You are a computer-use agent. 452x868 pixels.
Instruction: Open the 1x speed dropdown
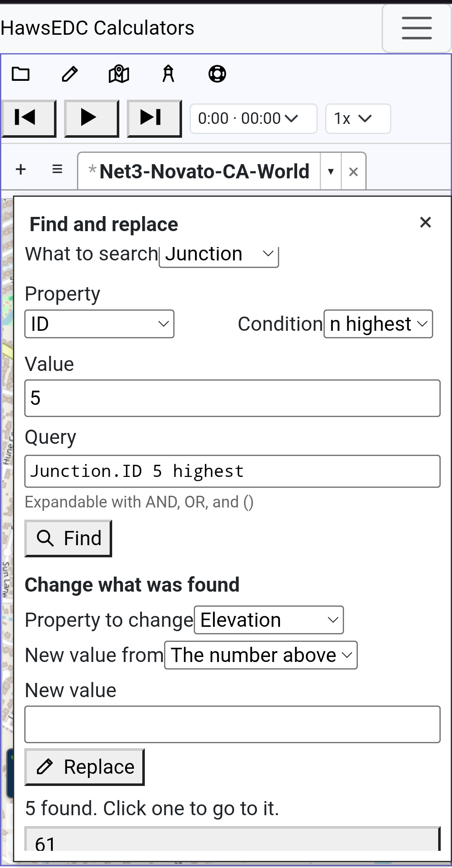[358, 119]
